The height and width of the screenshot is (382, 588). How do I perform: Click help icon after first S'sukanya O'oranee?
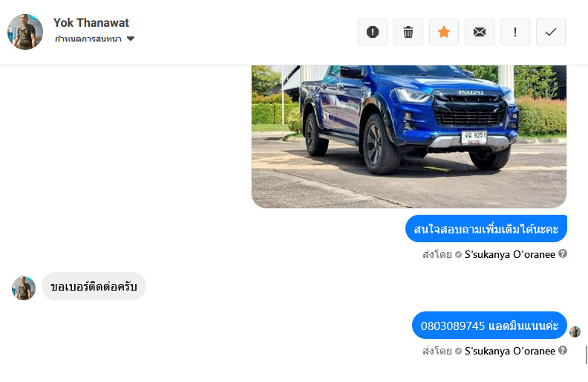(x=563, y=253)
